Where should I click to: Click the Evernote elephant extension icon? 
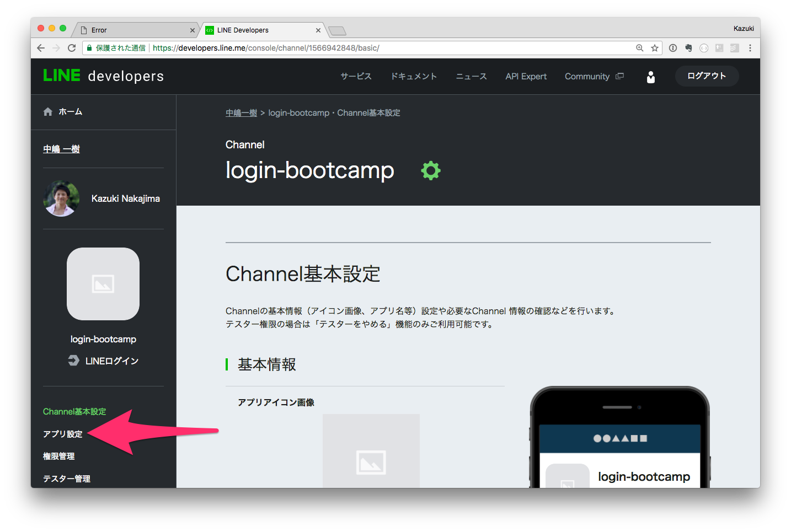pyautogui.click(x=688, y=48)
